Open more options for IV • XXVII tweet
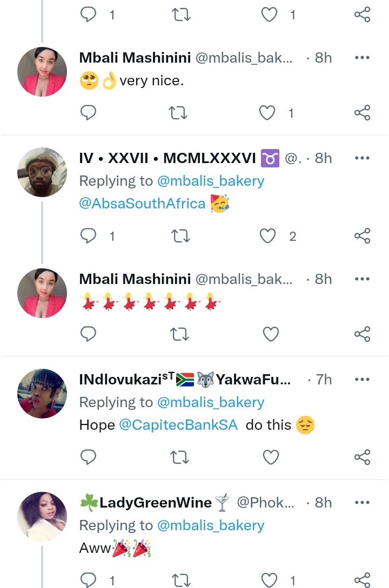The height and width of the screenshot is (588, 389). [x=361, y=158]
